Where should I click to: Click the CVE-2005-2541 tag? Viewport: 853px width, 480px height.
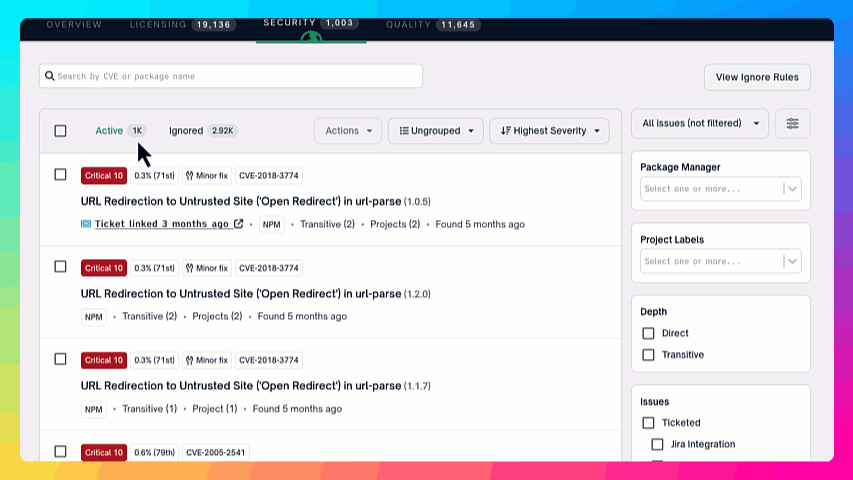(215, 452)
